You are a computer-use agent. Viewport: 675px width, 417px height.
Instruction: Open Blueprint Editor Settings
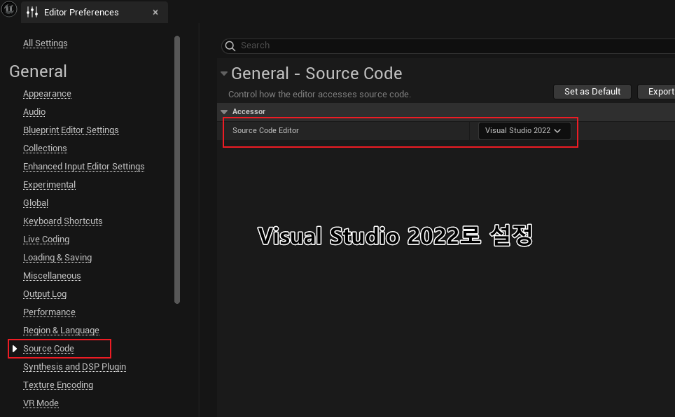tap(71, 130)
